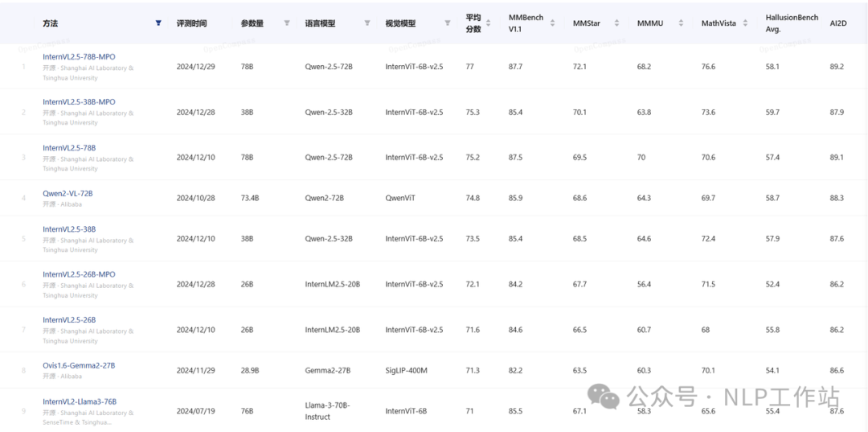Sort the MMStar column via arrows
Viewport: 868px width, 432px height.
coord(616,23)
